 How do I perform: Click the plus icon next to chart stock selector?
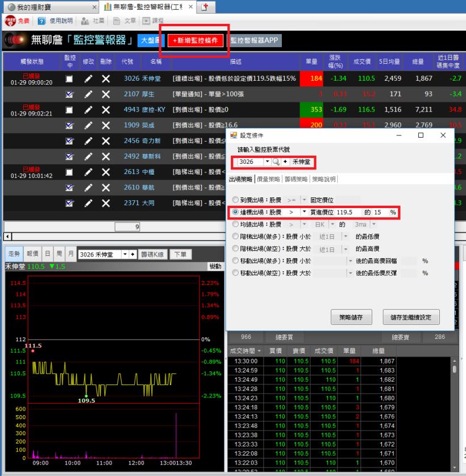132,254
